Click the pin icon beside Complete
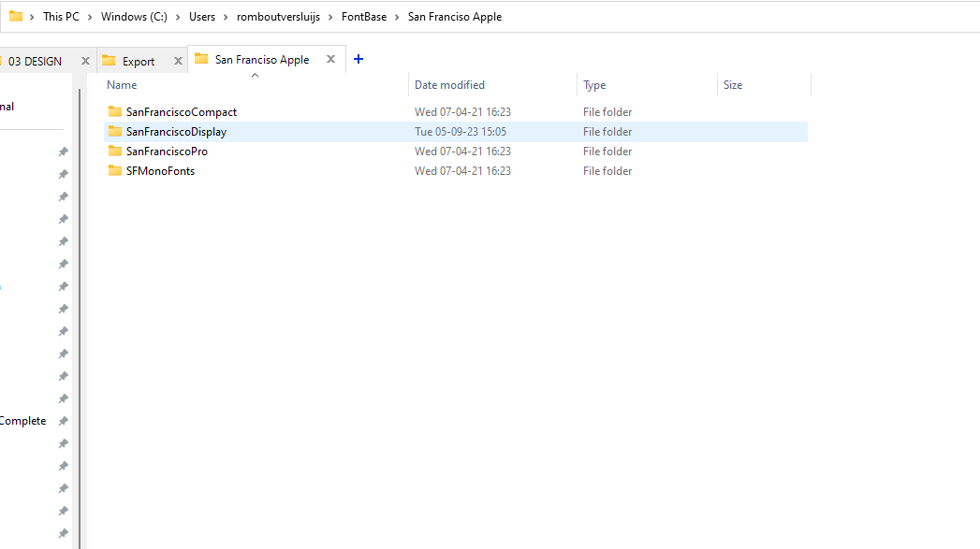The height and width of the screenshot is (549, 980). pos(63,421)
